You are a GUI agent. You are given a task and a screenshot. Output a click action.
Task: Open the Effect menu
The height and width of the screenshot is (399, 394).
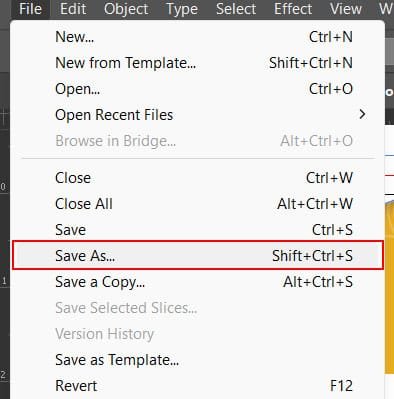[293, 9]
